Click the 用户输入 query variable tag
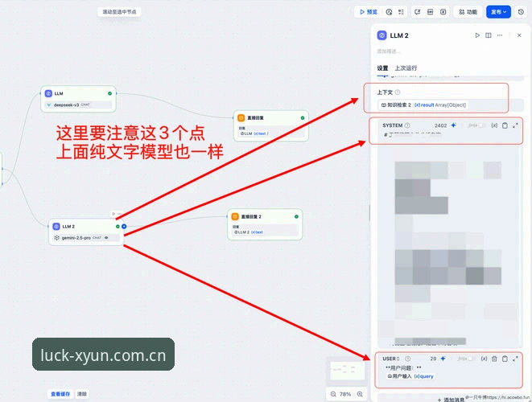This screenshot has height=402, width=532. 410,376
